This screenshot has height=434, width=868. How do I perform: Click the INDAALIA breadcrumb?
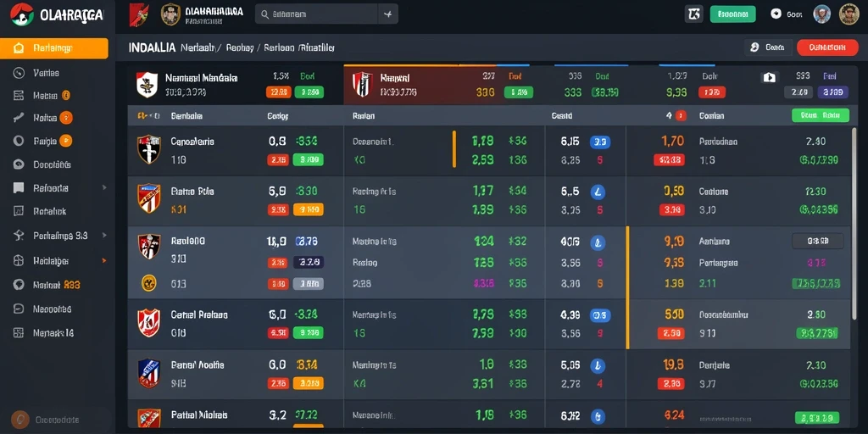pos(153,48)
